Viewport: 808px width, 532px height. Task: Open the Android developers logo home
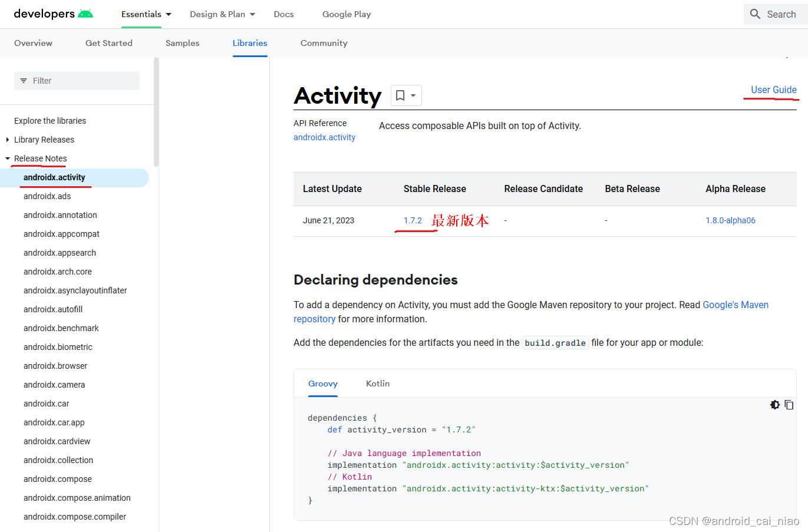pyautogui.click(x=53, y=14)
